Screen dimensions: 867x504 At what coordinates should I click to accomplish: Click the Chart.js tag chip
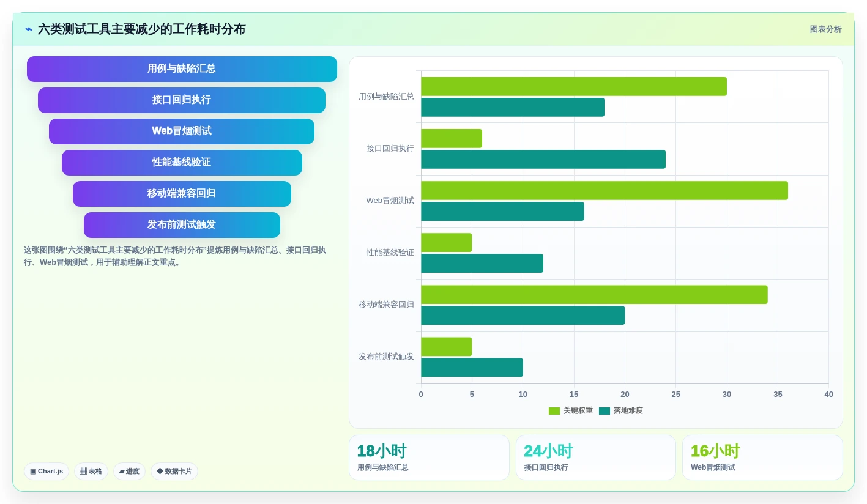[47, 471]
